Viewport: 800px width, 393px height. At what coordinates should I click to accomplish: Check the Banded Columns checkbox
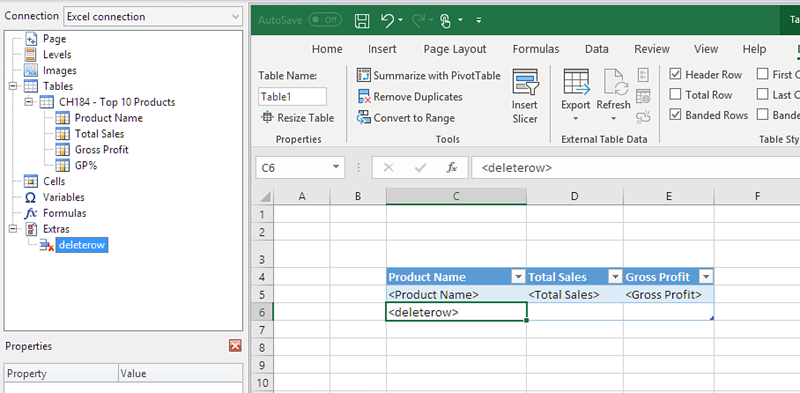[x=762, y=115]
